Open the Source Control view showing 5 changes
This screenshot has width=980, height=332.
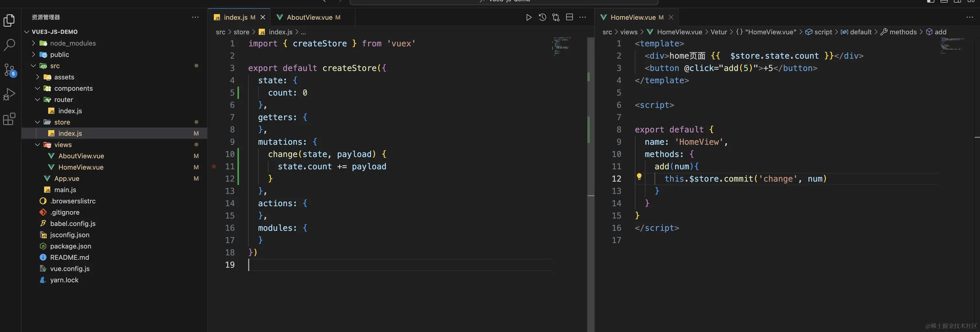9,69
